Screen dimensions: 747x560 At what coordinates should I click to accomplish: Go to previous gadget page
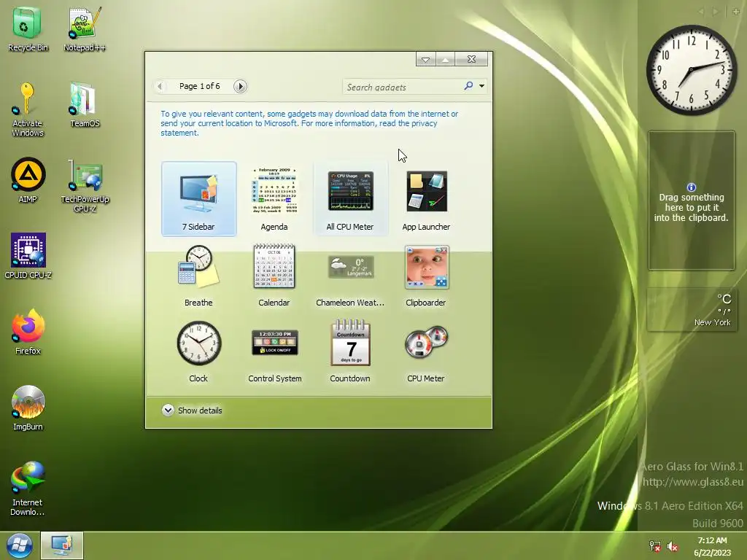(x=160, y=86)
